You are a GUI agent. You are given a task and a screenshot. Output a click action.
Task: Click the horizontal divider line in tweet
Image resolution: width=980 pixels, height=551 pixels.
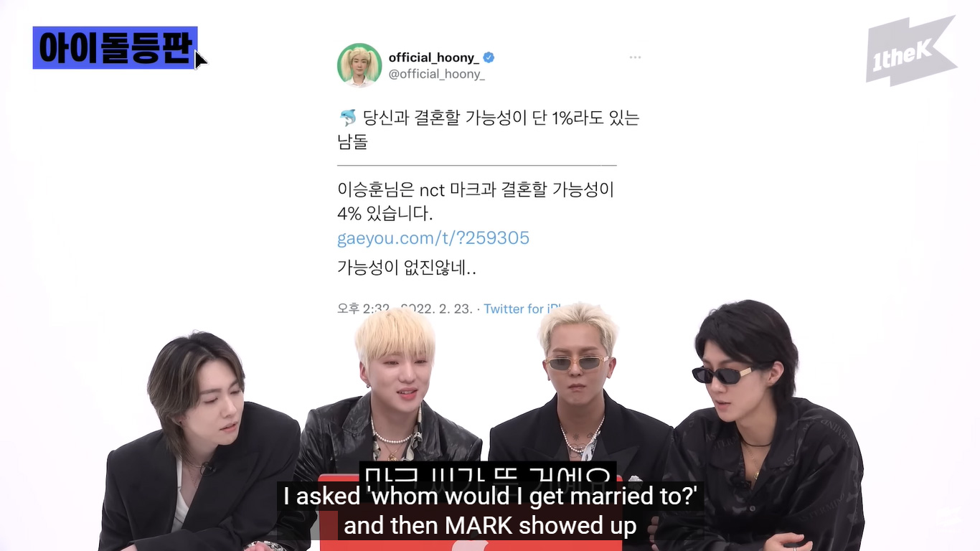tap(477, 166)
